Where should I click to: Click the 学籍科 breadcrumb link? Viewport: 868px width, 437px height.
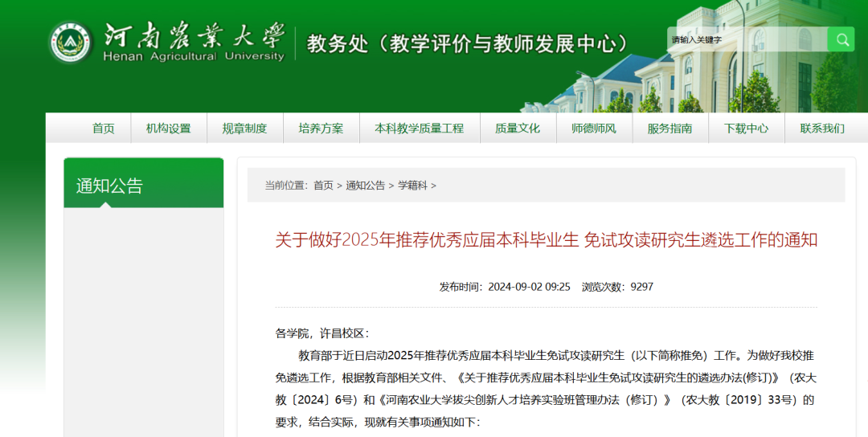tap(413, 186)
